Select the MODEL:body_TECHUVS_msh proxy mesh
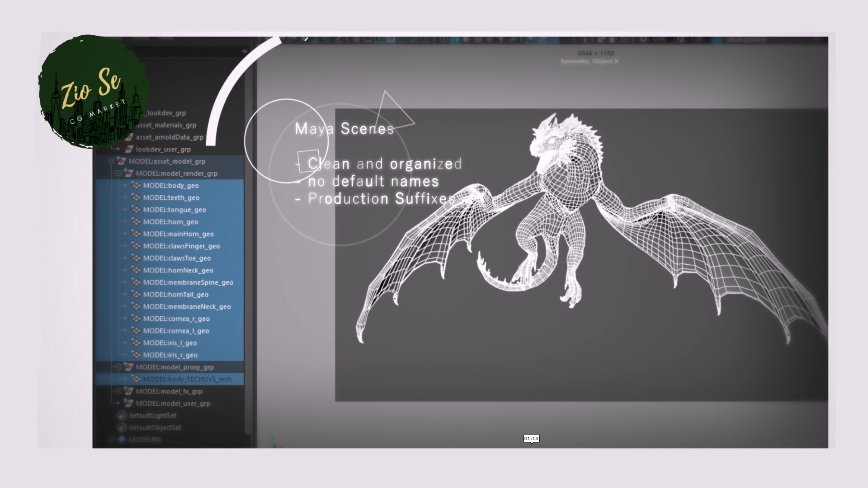The width and height of the screenshot is (868, 488). [170, 379]
